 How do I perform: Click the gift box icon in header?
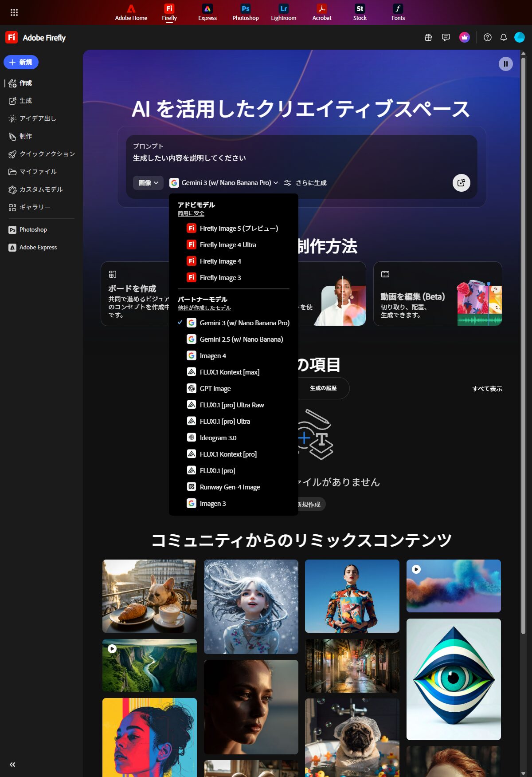(x=428, y=37)
